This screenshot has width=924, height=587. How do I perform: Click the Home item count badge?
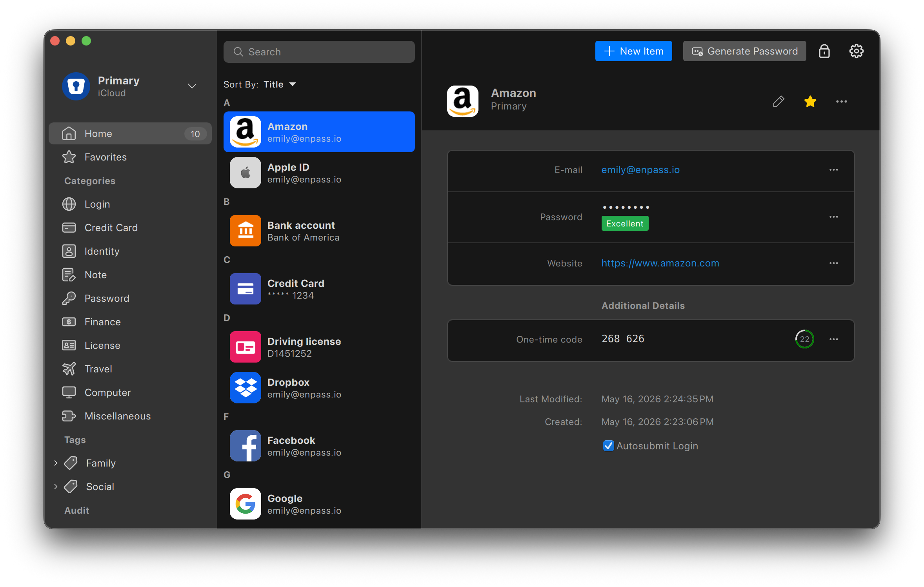click(195, 134)
